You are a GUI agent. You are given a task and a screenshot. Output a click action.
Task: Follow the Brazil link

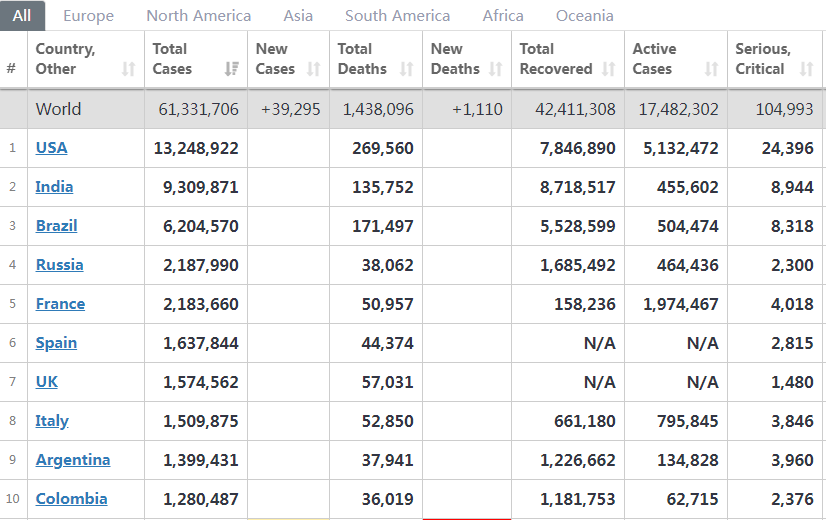[56, 226]
